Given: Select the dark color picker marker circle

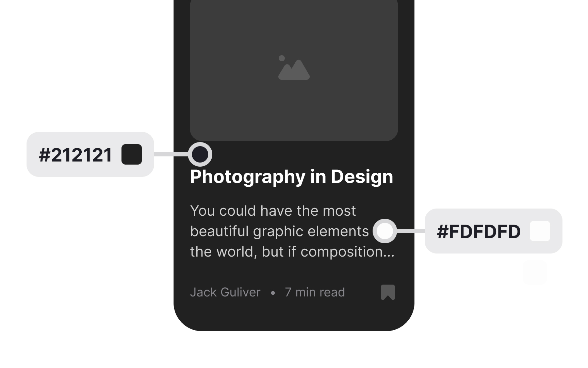Looking at the screenshot, I should pyautogui.click(x=200, y=154).
